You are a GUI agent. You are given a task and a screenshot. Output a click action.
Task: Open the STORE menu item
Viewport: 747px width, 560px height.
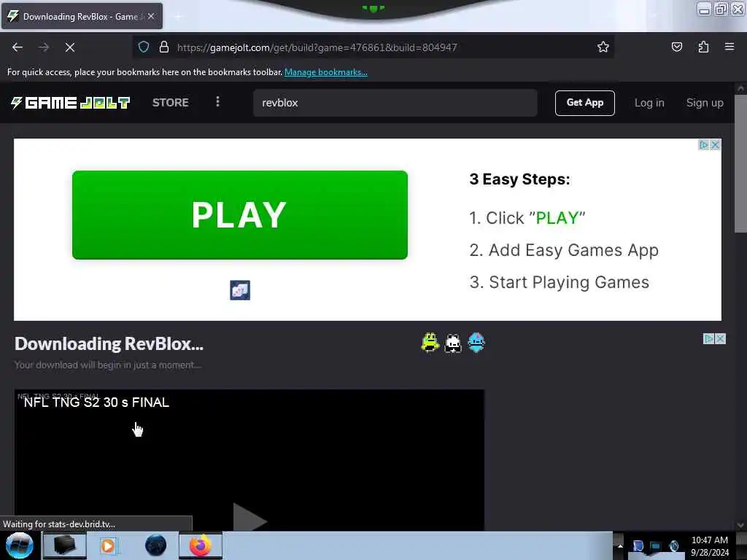point(171,102)
